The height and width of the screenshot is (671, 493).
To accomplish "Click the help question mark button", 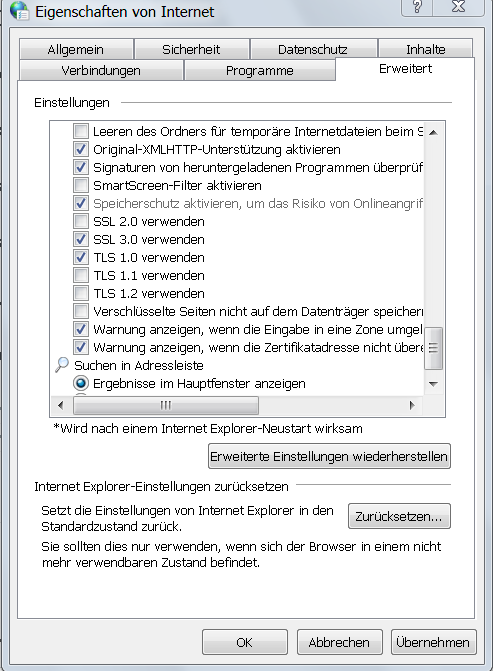I will pos(417,6).
